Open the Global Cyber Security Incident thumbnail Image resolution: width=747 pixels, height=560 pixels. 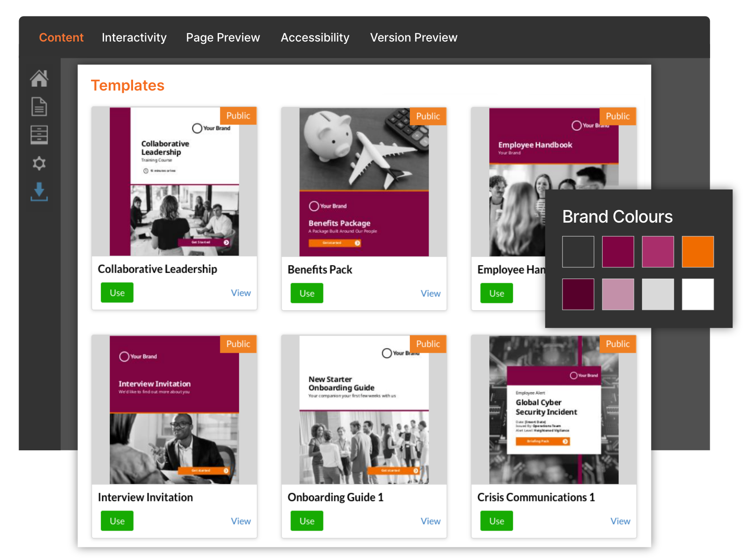click(554, 410)
